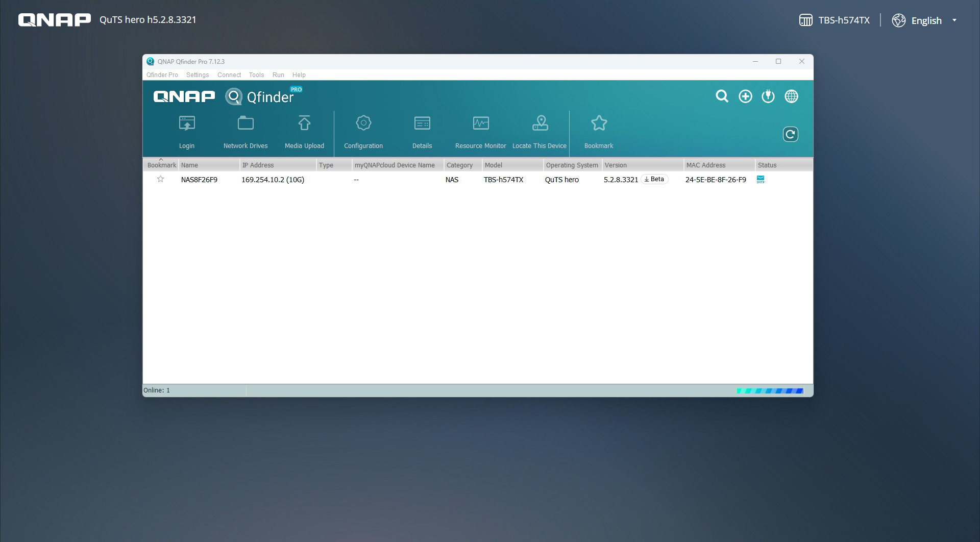Open the English language dropdown
The height and width of the screenshot is (542, 980).
[x=925, y=20]
